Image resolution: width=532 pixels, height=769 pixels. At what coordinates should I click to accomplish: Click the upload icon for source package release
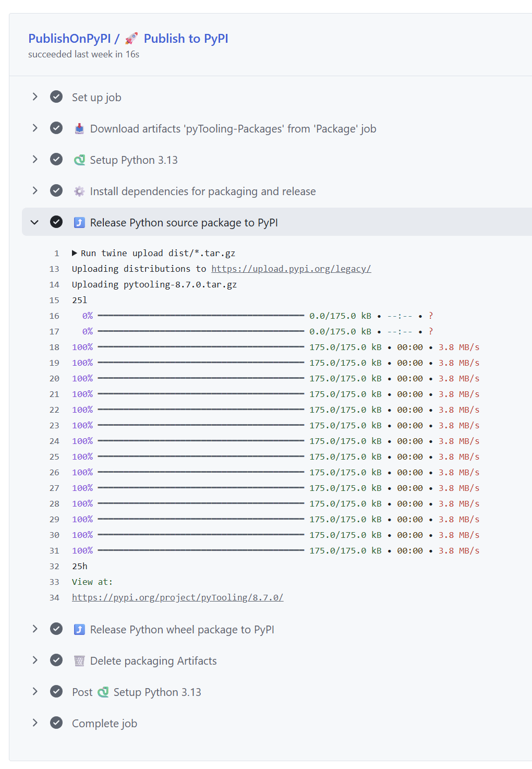79,223
